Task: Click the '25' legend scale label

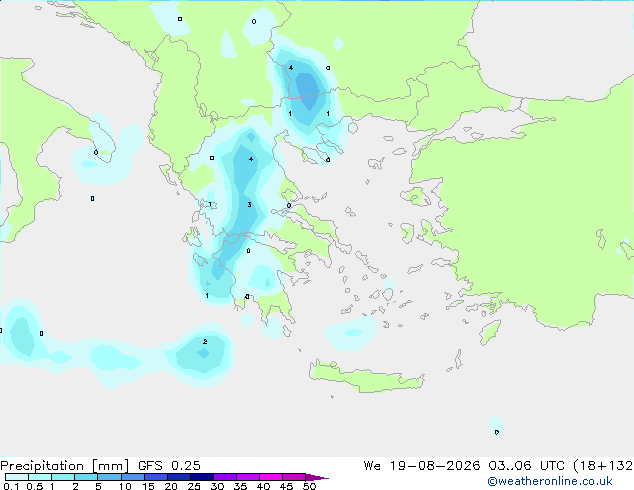Action: (194, 486)
